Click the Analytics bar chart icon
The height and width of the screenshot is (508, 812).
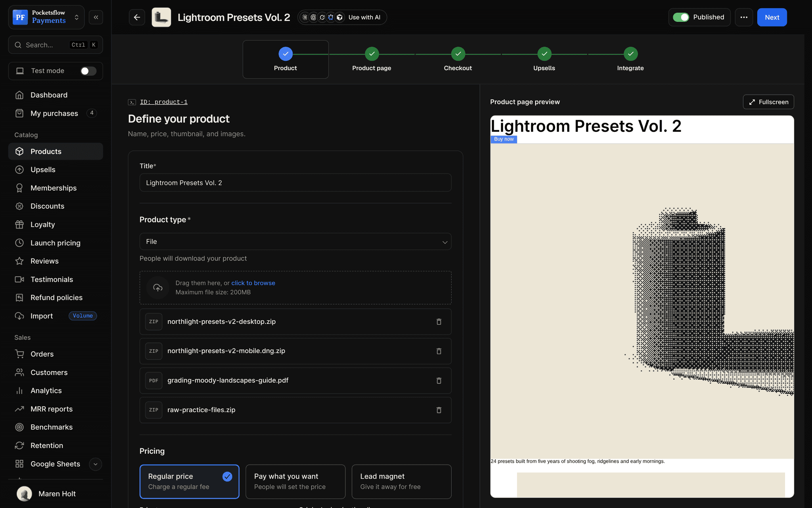19,390
